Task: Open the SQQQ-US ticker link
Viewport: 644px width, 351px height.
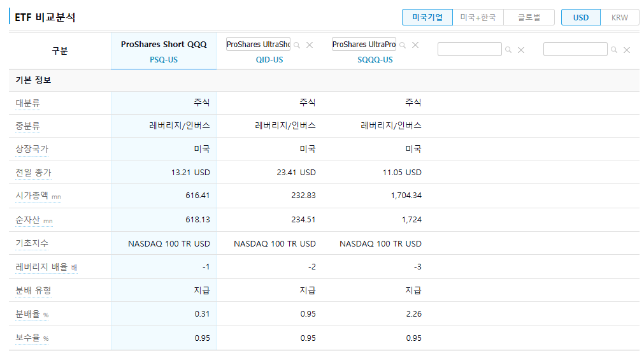Action: pyautogui.click(x=375, y=60)
